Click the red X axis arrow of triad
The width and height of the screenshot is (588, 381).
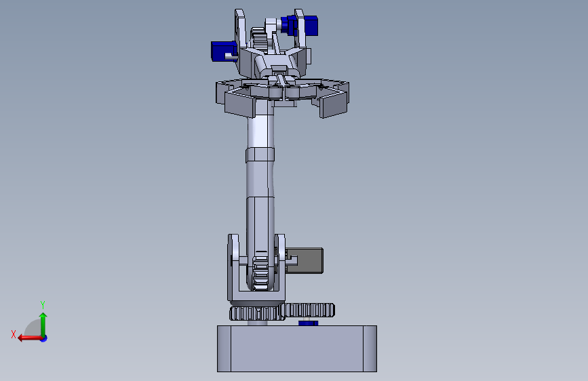(x=29, y=338)
